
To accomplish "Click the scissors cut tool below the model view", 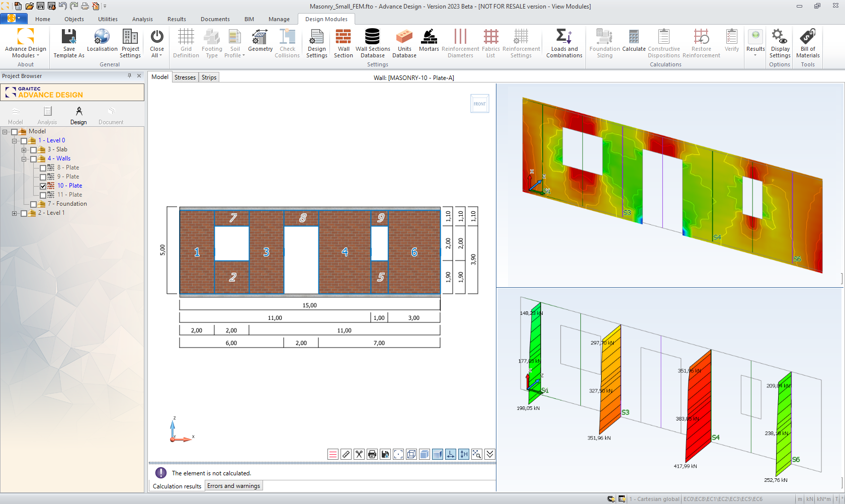I will pyautogui.click(x=359, y=454).
